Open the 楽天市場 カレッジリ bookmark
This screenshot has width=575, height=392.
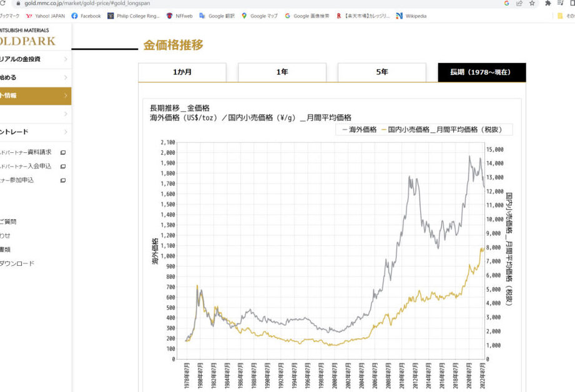(363, 16)
